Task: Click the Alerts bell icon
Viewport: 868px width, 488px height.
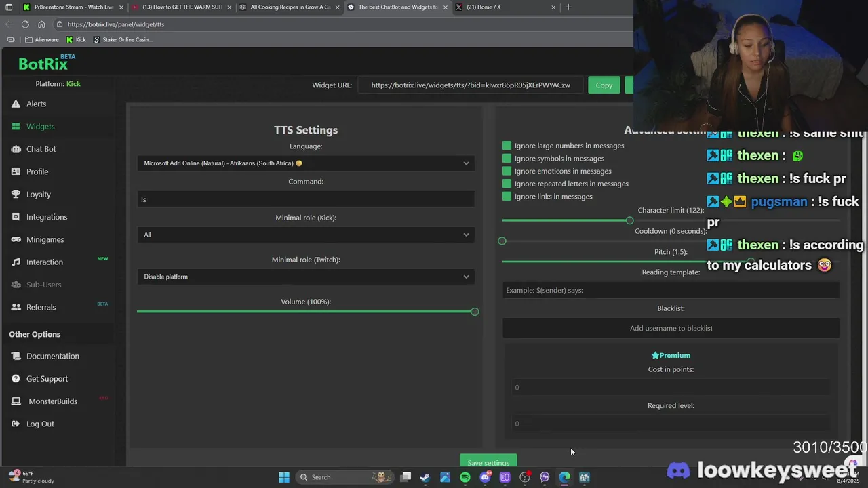Action: click(x=16, y=104)
